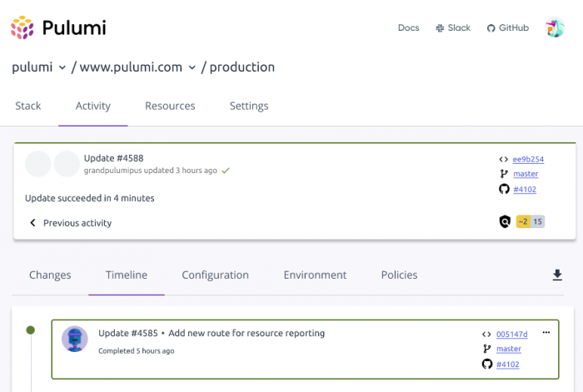Select the Environment tab
Viewport: 583px width, 392px height.
pyautogui.click(x=315, y=275)
